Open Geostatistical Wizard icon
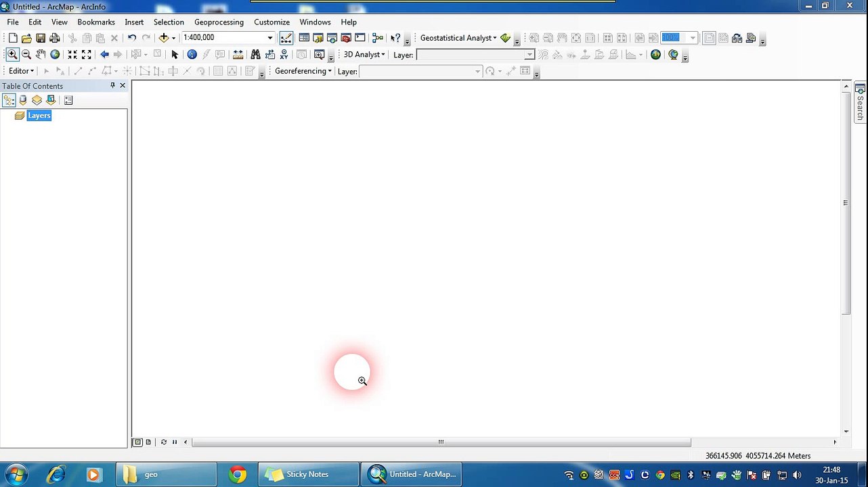Screen dimensions: 868x487 point(505,38)
